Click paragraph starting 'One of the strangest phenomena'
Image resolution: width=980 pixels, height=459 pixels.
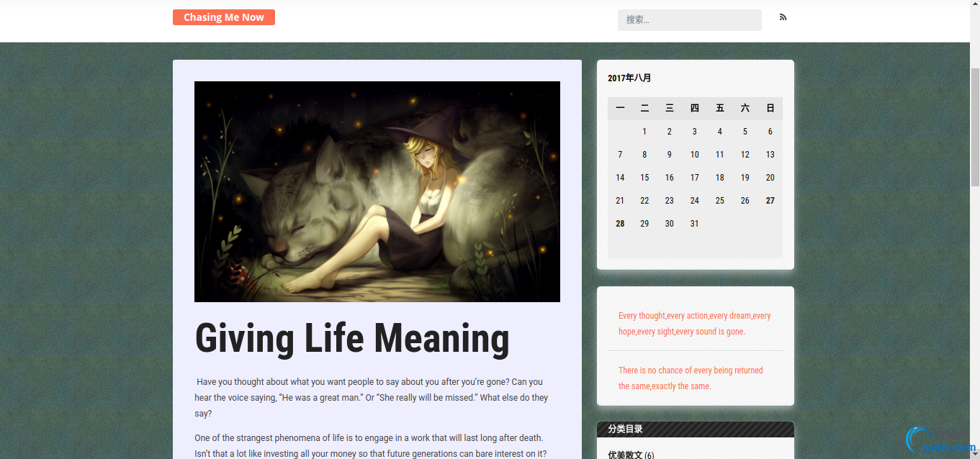pyautogui.click(x=371, y=445)
